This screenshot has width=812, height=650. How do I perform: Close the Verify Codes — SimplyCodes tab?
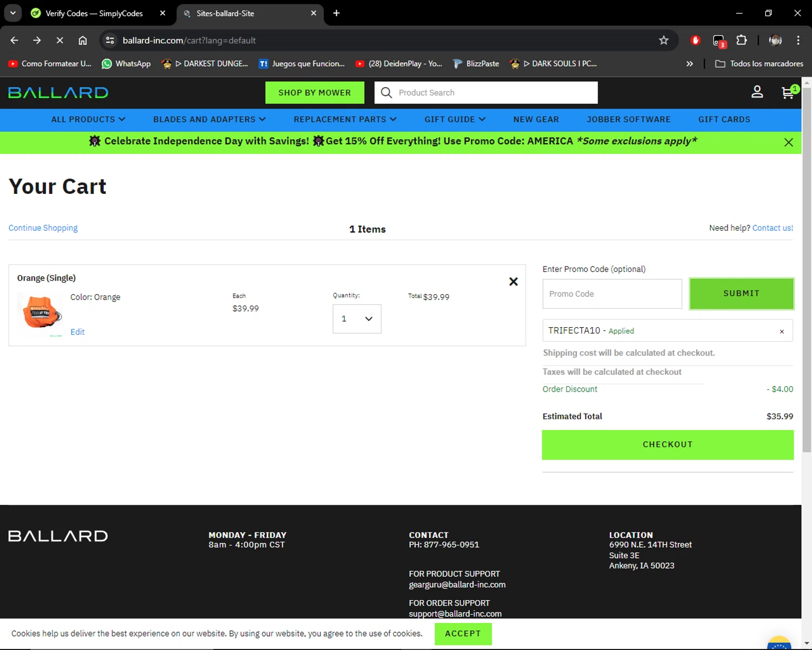click(x=162, y=13)
